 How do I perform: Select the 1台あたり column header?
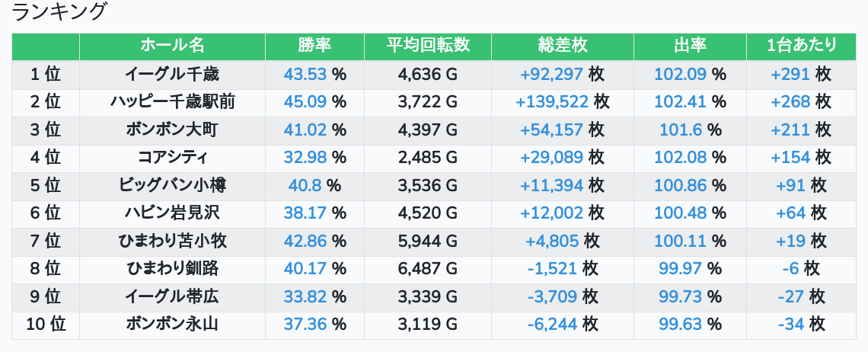coord(802,46)
